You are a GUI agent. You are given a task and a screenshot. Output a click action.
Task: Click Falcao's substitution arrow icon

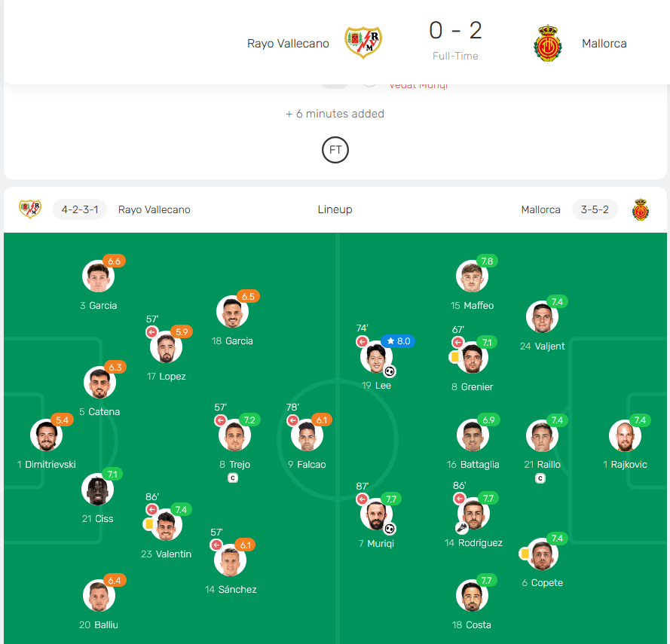(x=292, y=420)
